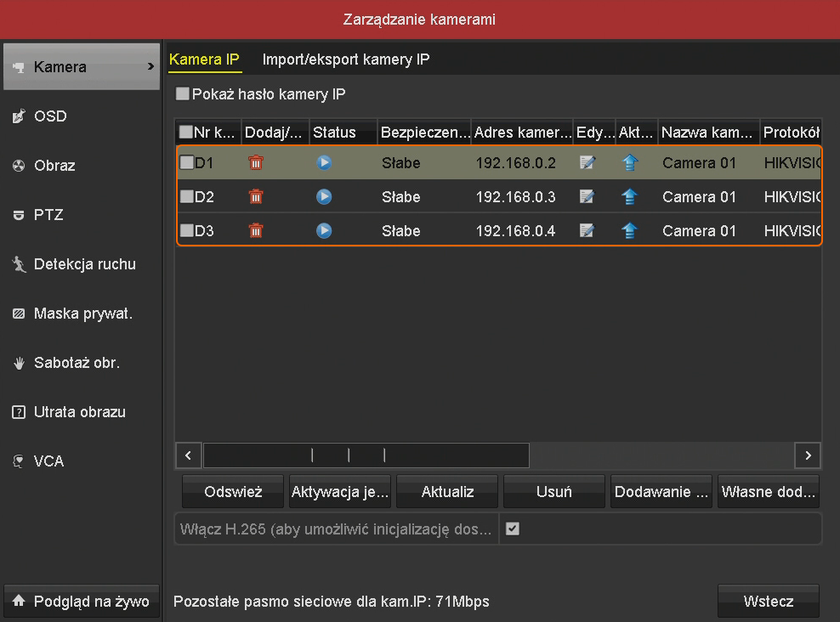Click the upgrade arrow icon for D3
Viewport: 840px width, 622px height.
point(629,230)
